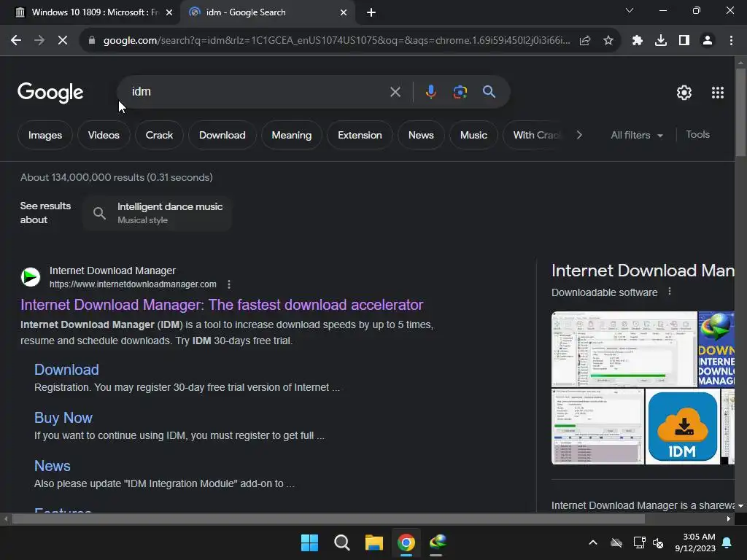Open Google quick settings gear

coord(684,93)
